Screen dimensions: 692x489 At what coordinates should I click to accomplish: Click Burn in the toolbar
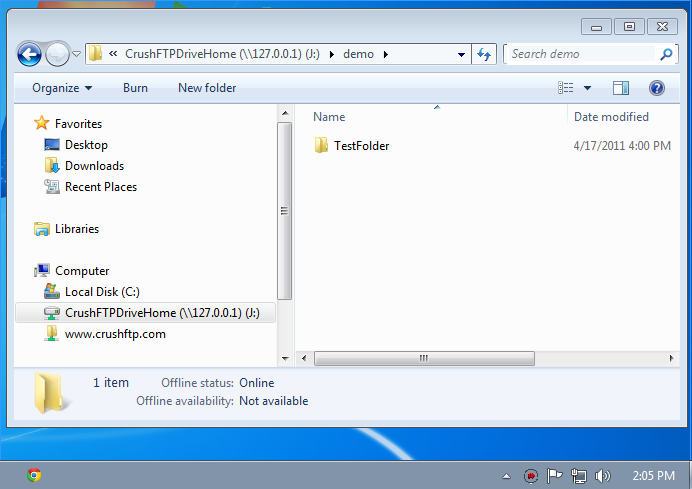coord(135,88)
